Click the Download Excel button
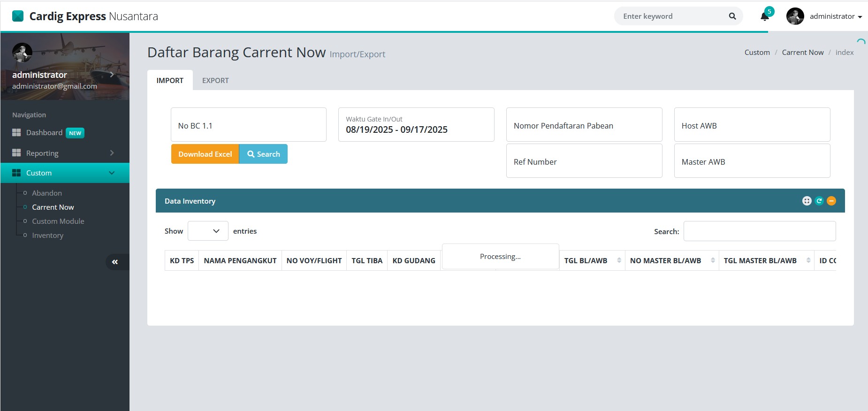Screen dimensions: 868x411 click(x=205, y=154)
